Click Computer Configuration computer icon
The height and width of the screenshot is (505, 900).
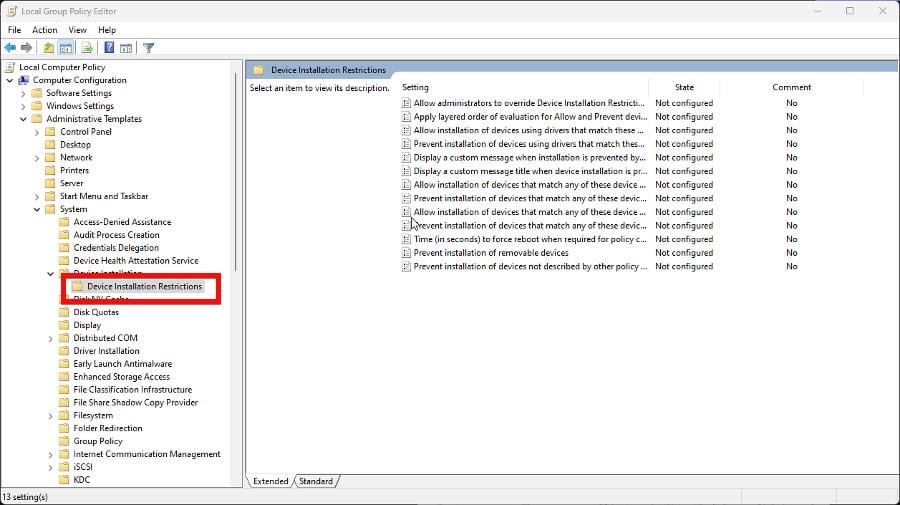24,80
